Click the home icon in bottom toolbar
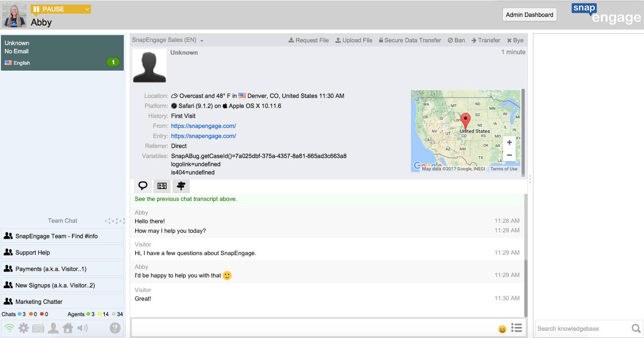The height and width of the screenshot is (338, 644). point(68,328)
